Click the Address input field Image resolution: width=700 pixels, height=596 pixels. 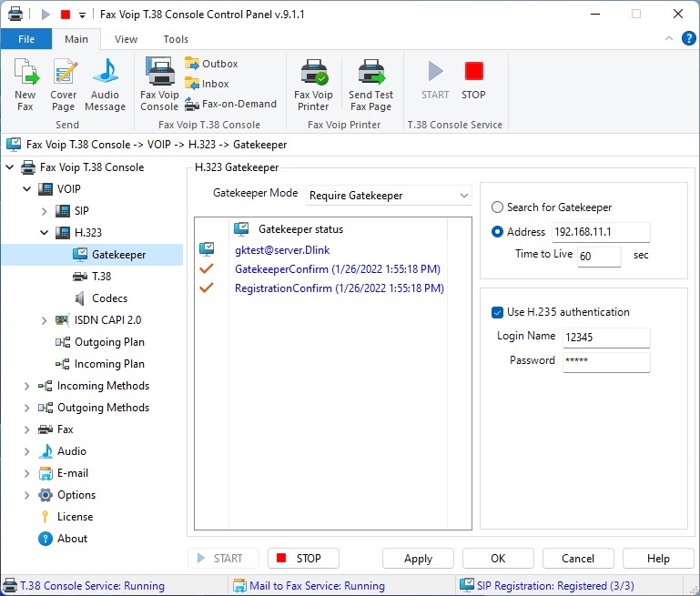601,232
